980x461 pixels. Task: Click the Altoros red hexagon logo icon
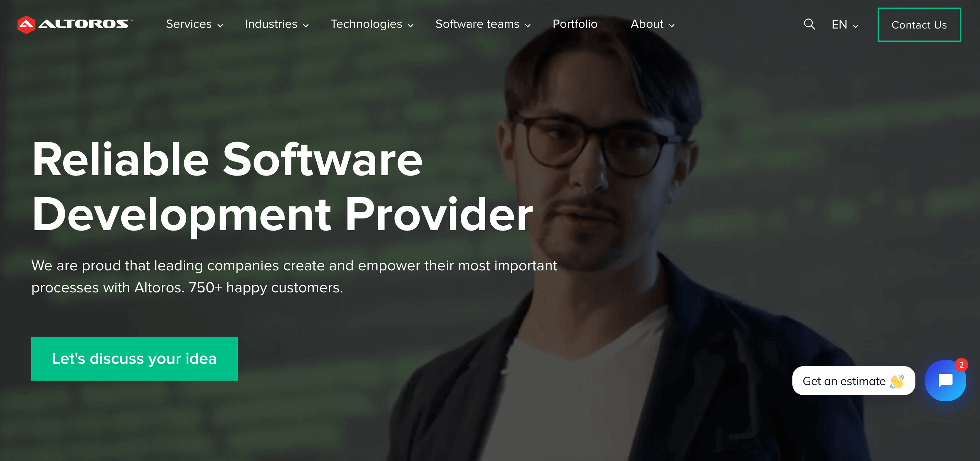point(26,25)
